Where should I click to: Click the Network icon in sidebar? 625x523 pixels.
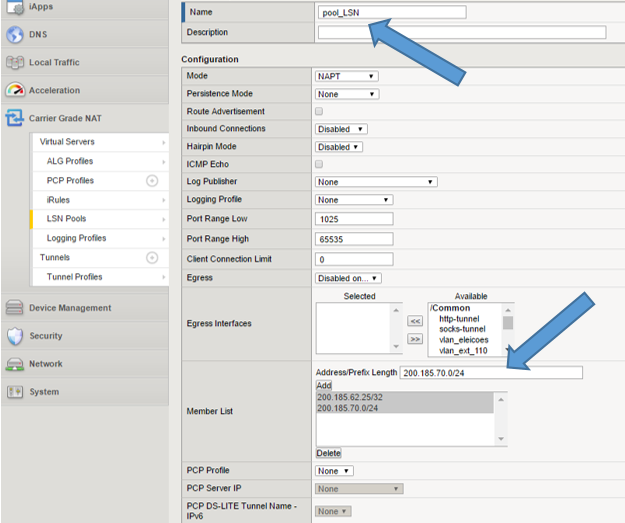tap(14, 364)
